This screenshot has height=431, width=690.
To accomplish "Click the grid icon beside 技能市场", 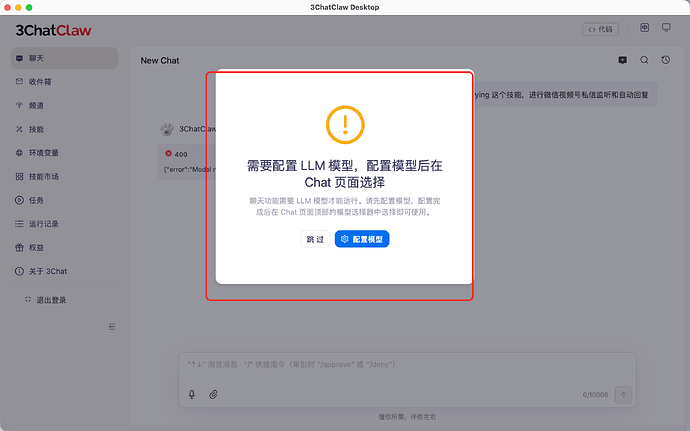I will tap(19, 177).
